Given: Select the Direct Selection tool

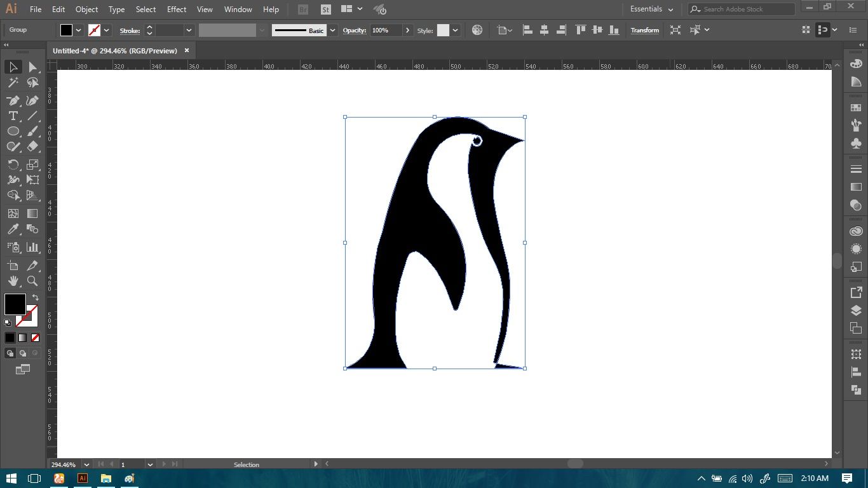Looking at the screenshot, I should pyautogui.click(x=32, y=67).
